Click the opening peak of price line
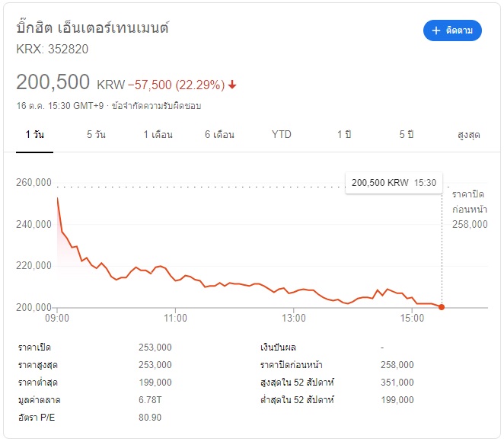504x442 pixels. (58, 198)
